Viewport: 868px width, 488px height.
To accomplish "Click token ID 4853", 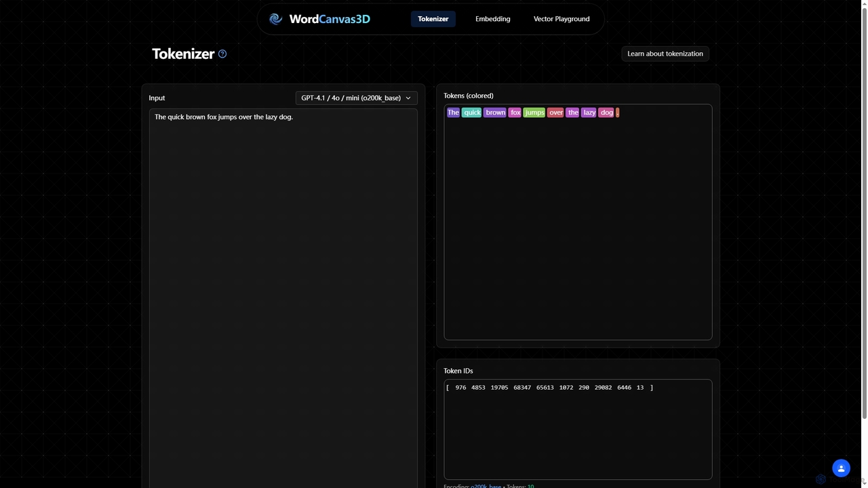I will [478, 388].
